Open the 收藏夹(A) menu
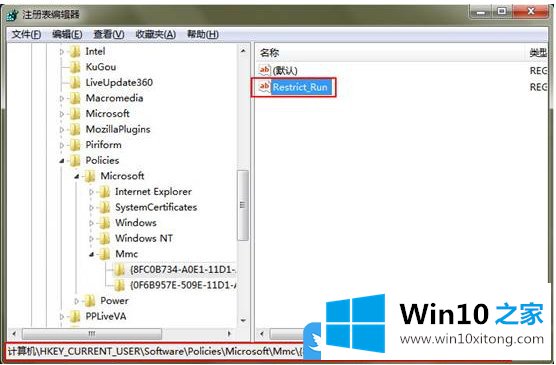 tap(155, 34)
